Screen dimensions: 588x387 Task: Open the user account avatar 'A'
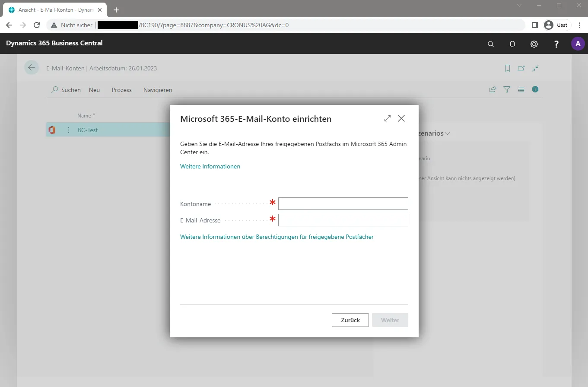click(578, 44)
